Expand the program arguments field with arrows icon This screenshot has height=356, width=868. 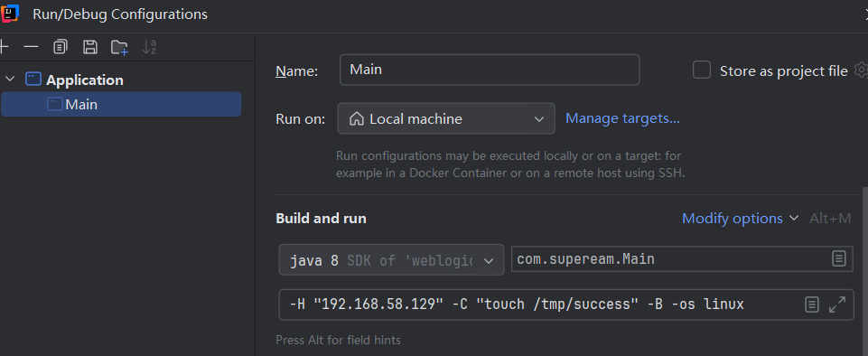[837, 304]
